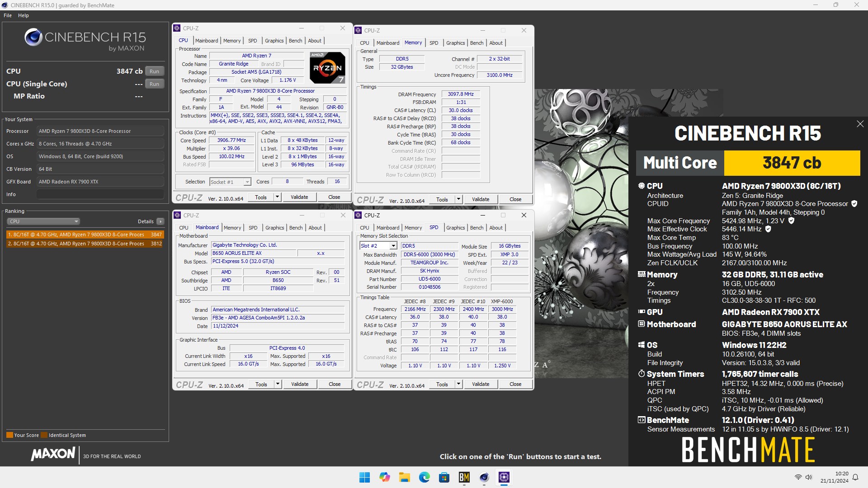This screenshot has width=868, height=488.
Task: Click Validate in the SPD CPU-Z window
Action: coord(481,384)
